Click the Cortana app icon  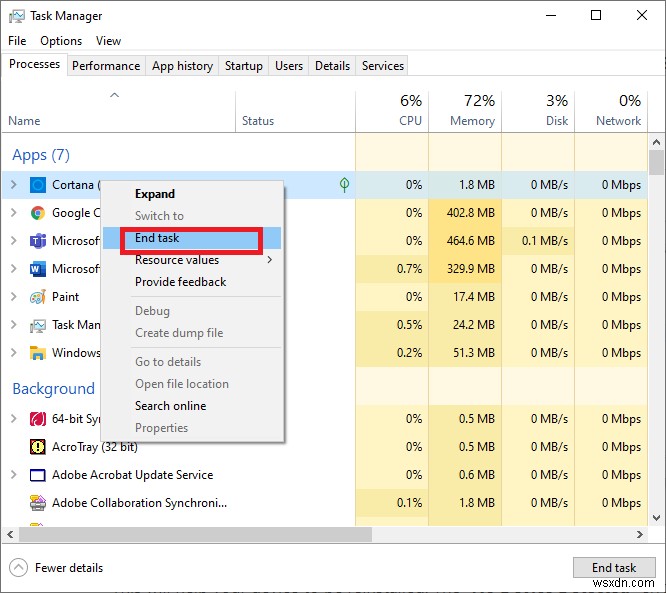coord(38,185)
